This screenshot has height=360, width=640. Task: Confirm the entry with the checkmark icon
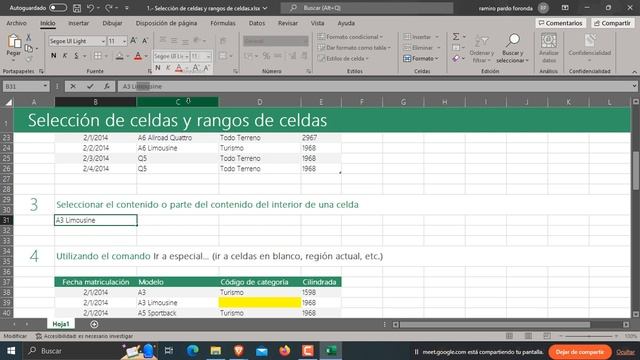coord(90,86)
